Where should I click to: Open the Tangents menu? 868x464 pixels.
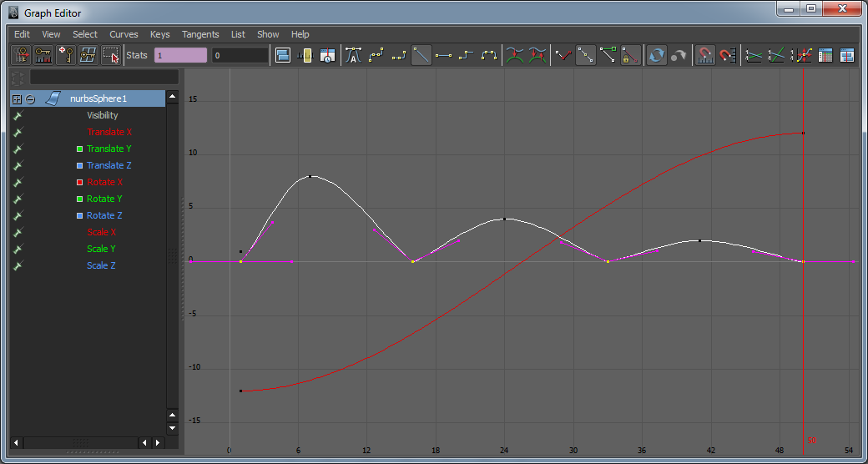pos(199,34)
